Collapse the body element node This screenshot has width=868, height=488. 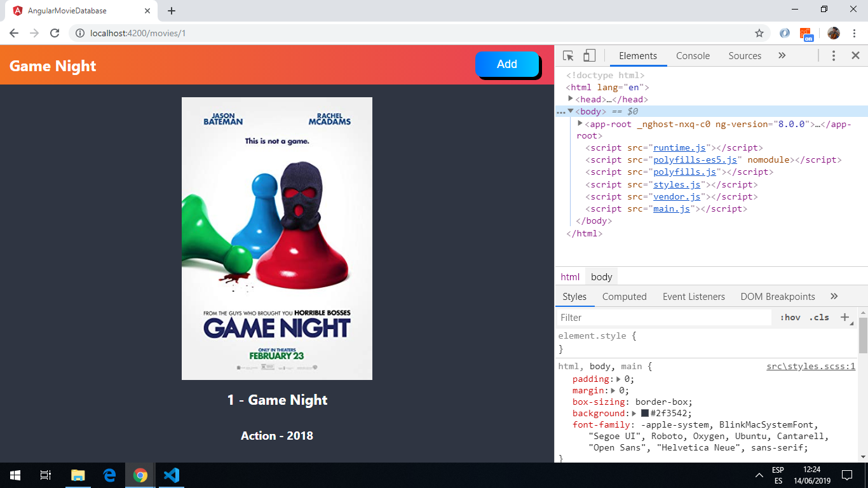point(571,111)
